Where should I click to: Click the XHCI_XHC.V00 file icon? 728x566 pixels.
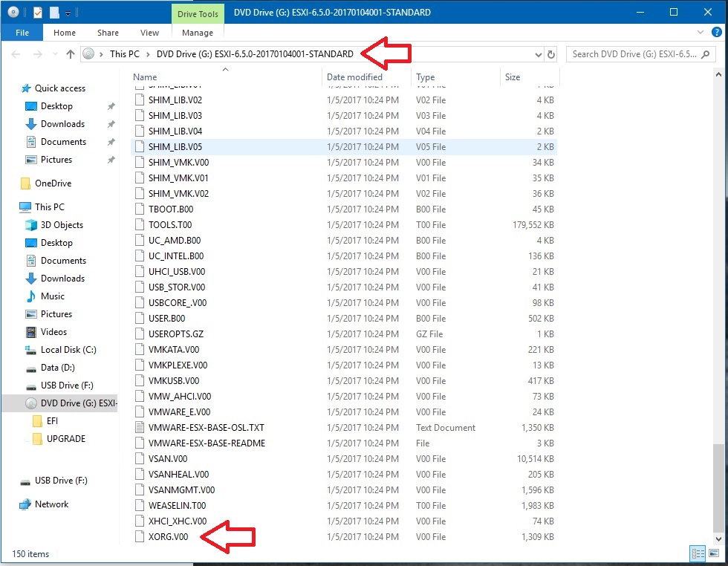pyautogui.click(x=140, y=521)
